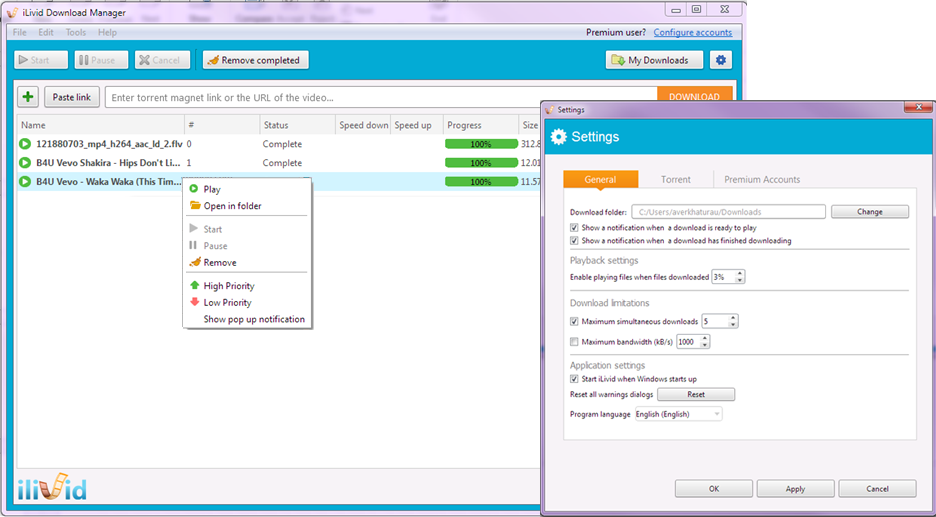Click green play icon for 121880703_mp4 file
The height and width of the screenshot is (517, 936).
[x=24, y=144]
